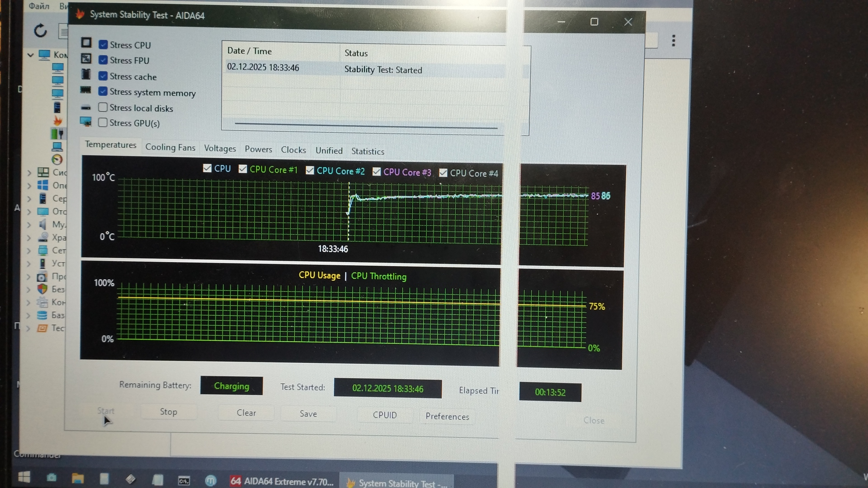868x488 pixels.
Task: Expand the tree node beside the shield icon
Action: [28, 289]
